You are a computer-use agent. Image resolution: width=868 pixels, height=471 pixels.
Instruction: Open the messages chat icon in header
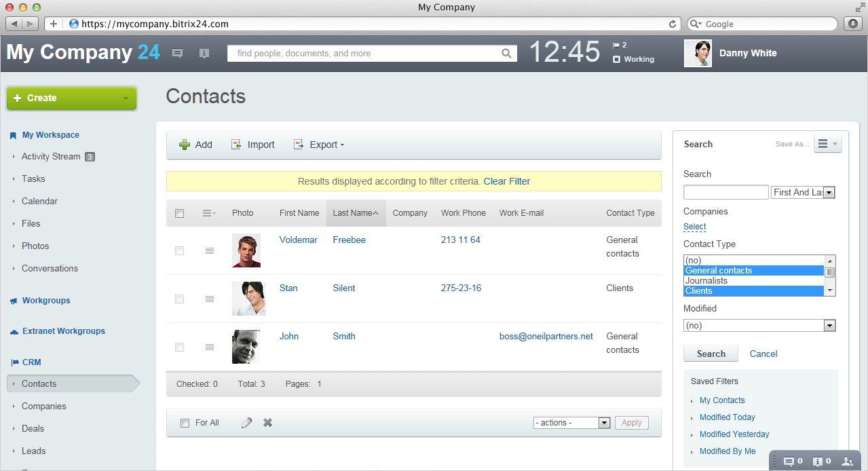click(177, 53)
